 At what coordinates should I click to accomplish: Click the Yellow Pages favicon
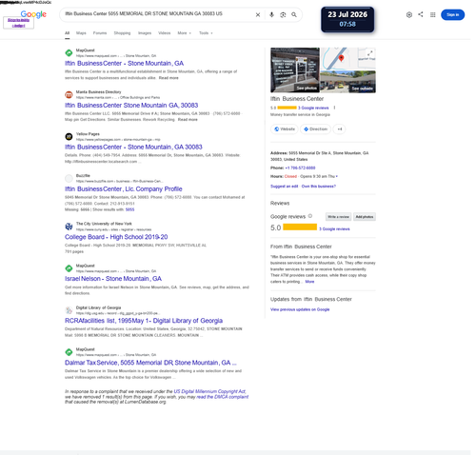69,136
